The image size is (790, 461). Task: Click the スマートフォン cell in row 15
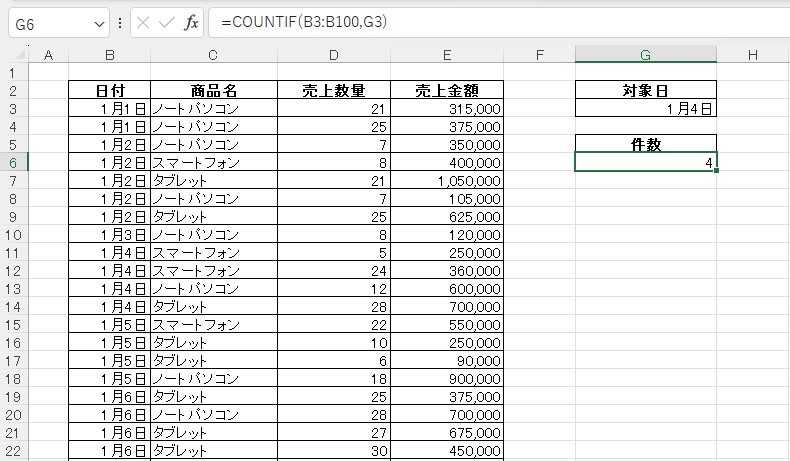pyautogui.click(x=214, y=325)
